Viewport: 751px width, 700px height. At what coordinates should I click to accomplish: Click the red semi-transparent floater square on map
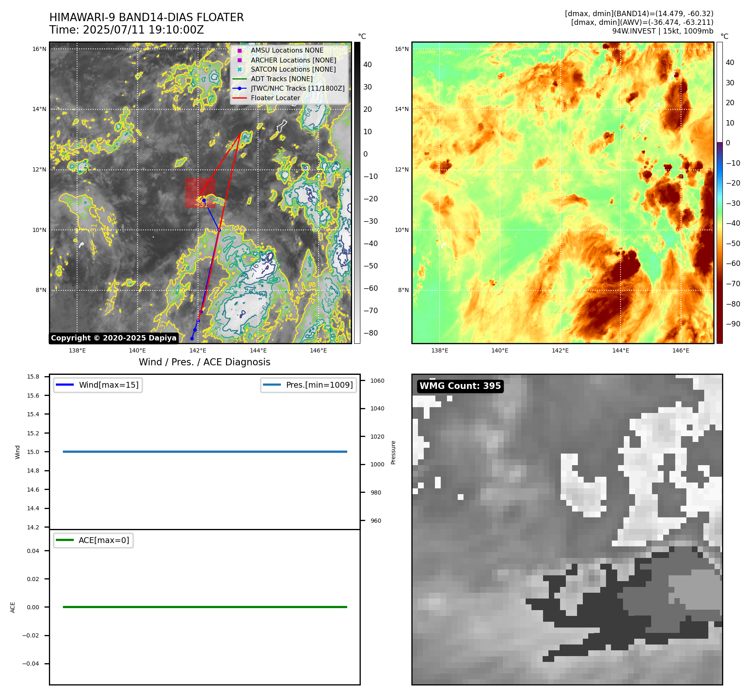200,193
